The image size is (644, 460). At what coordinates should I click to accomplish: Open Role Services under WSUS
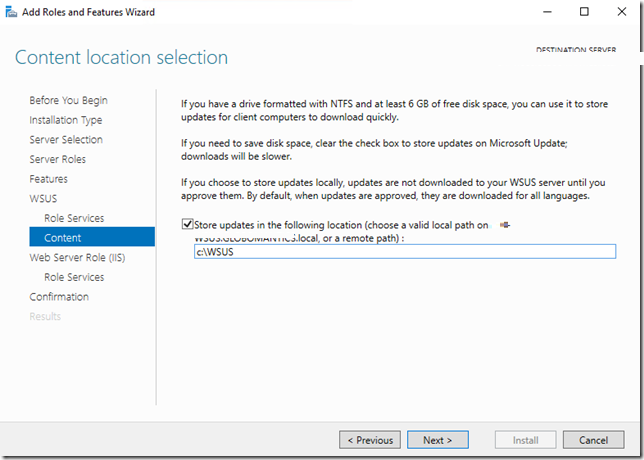point(74,218)
